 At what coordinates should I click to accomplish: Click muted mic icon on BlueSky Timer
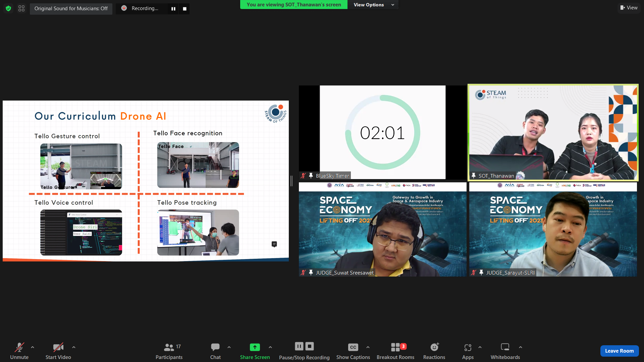coord(303,176)
